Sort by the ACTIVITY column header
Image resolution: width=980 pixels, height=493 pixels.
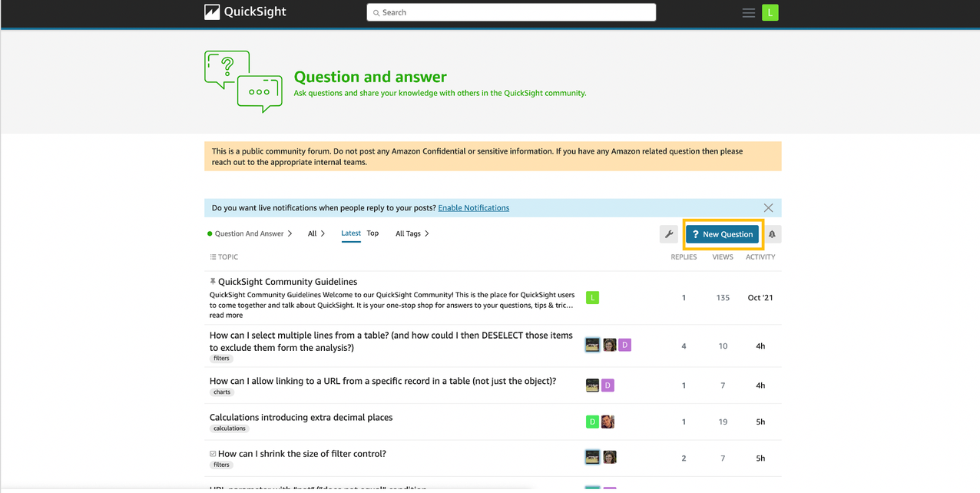(760, 257)
